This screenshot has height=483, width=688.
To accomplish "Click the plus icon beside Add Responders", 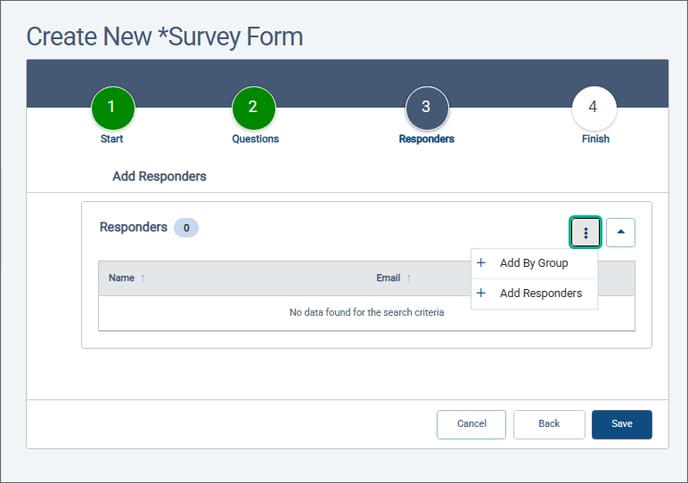I will [481, 293].
